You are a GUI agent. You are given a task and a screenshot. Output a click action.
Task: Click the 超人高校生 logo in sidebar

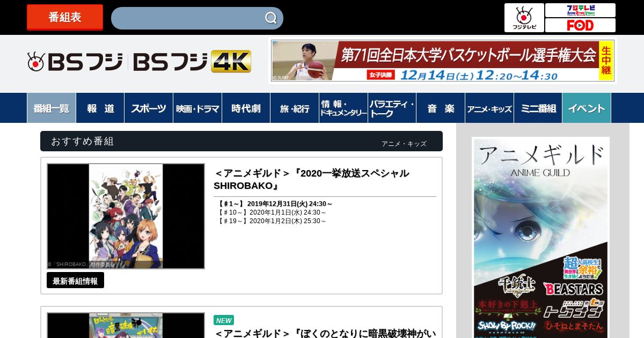coord(582,268)
